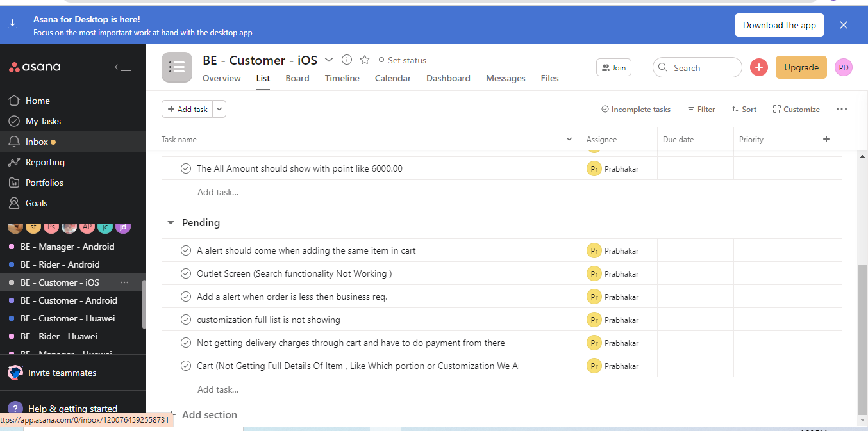
Task: Open the Incomplete tasks filter
Action: (x=636, y=110)
